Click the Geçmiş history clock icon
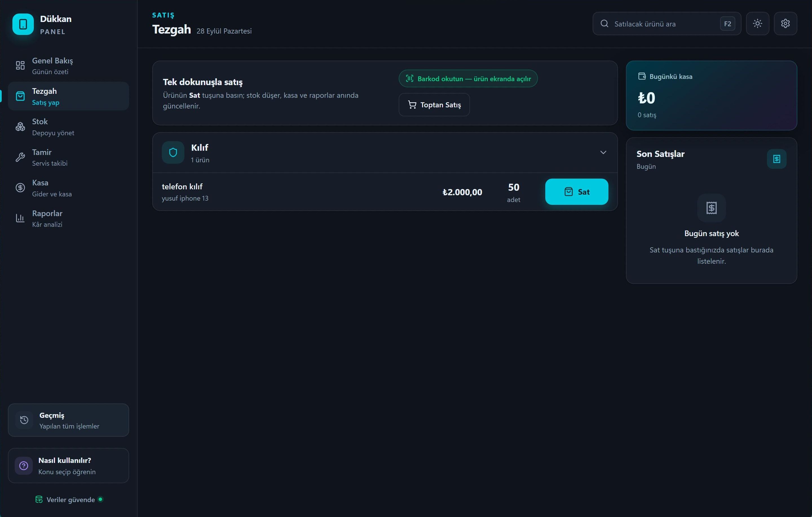812x517 pixels. coord(24,420)
